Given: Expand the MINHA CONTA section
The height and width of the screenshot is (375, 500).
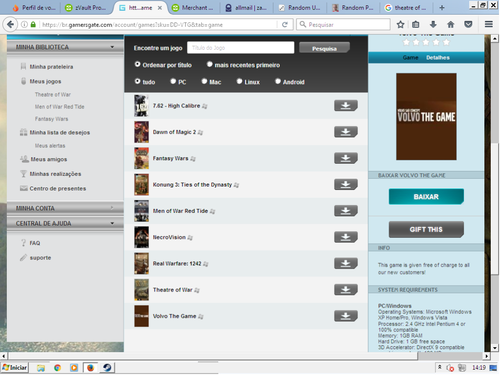Looking at the screenshot, I should [x=65, y=208].
